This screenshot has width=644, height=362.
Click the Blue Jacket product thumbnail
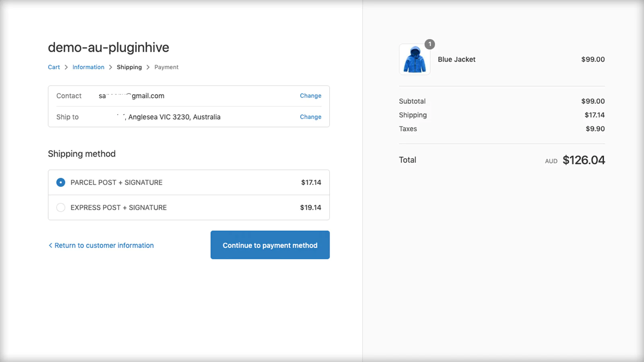pyautogui.click(x=415, y=60)
